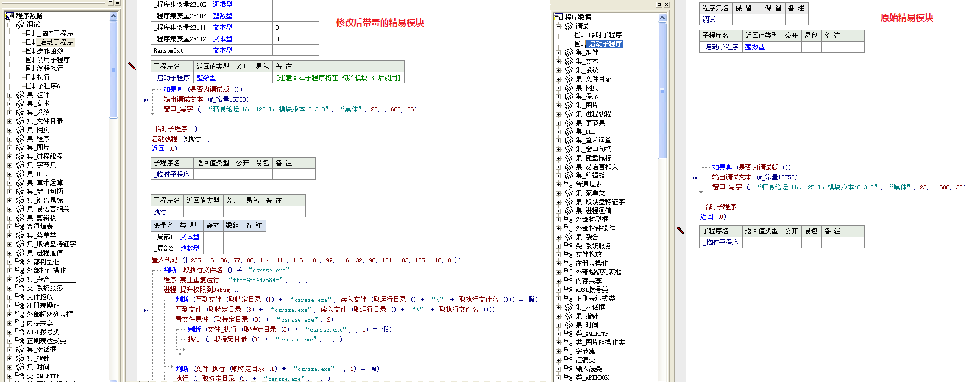Click the red pen marker beside the 注意 comment table
The height and width of the screenshot is (382, 980).
pyautogui.click(x=132, y=65)
